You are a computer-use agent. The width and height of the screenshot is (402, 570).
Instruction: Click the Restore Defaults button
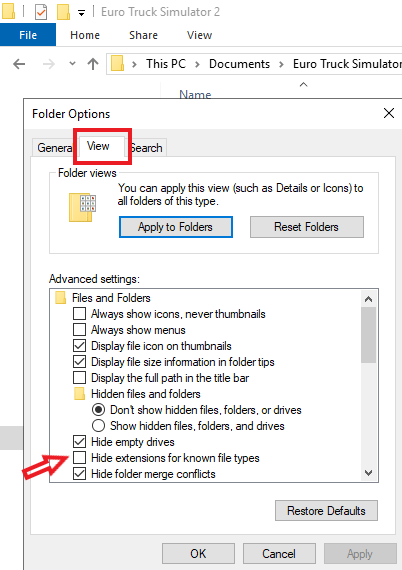tap(326, 511)
